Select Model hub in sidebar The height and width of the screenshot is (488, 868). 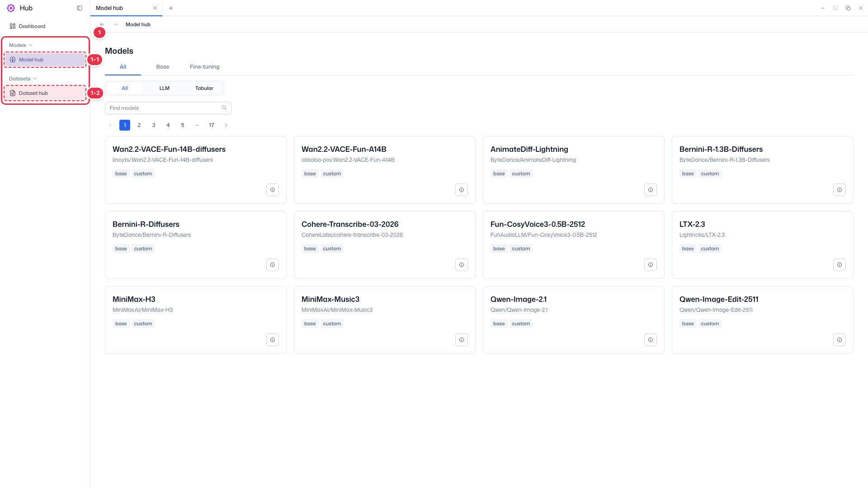pyautogui.click(x=45, y=60)
